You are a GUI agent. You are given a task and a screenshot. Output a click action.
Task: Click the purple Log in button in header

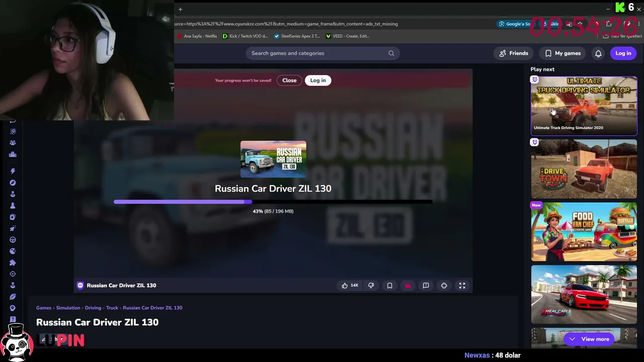(623, 53)
